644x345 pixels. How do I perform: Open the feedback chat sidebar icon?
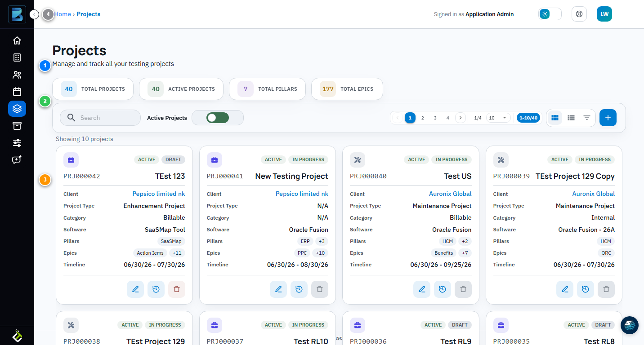(x=17, y=160)
